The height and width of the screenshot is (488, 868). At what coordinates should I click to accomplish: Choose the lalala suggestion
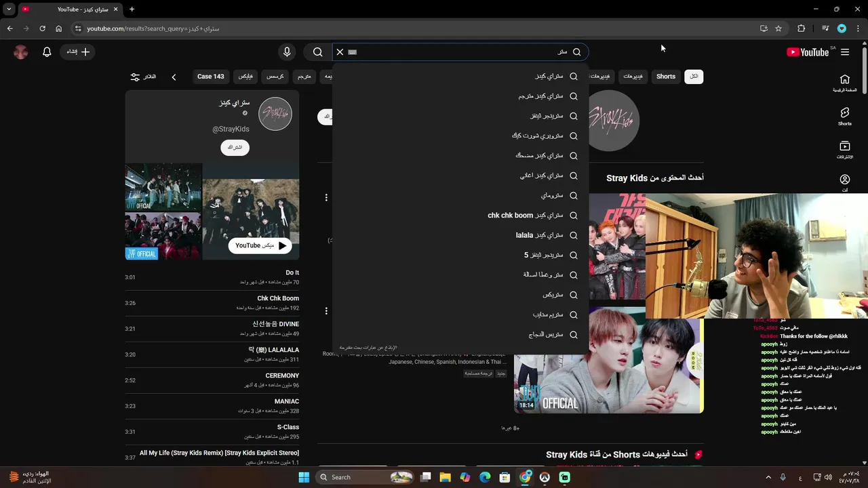460,235
